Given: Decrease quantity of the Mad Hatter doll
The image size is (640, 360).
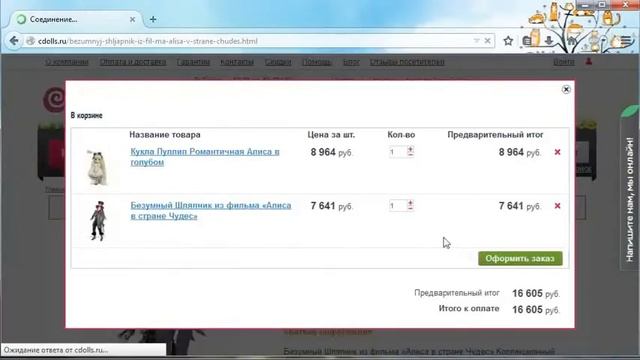Looking at the screenshot, I should (411, 208).
